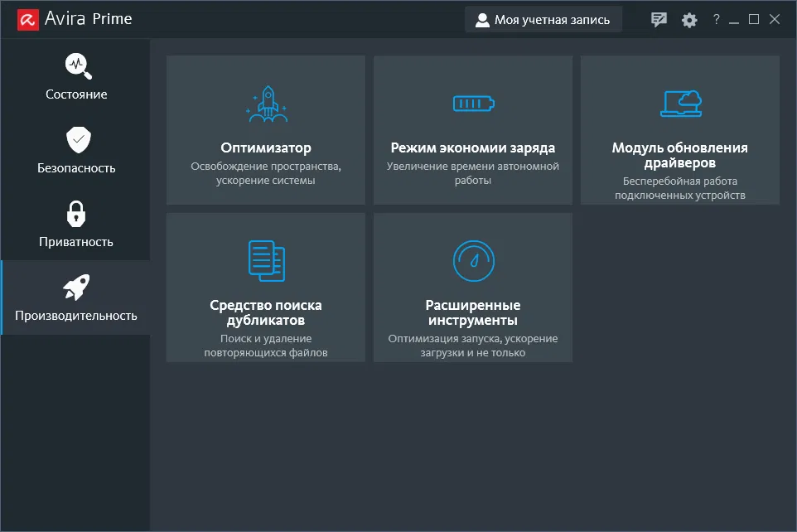Click 'Увеличение времени автономной работы' text

pos(473,173)
